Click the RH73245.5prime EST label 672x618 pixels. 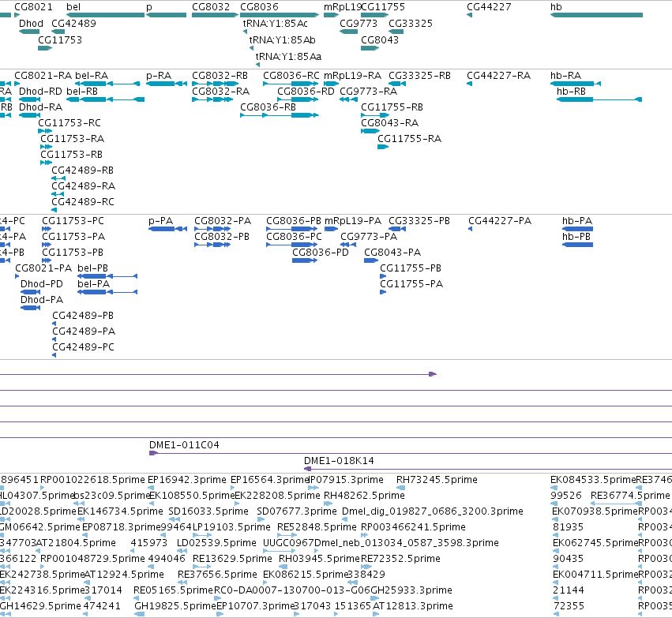437,480
